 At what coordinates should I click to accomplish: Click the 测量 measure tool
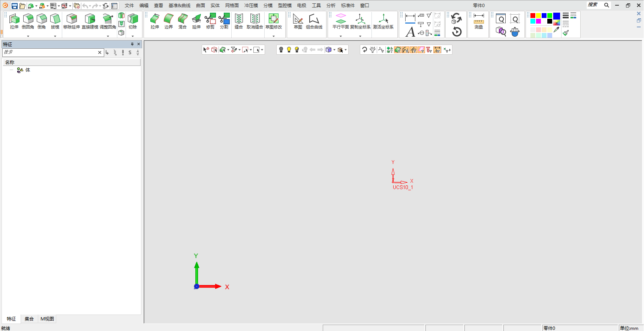(479, 21)
